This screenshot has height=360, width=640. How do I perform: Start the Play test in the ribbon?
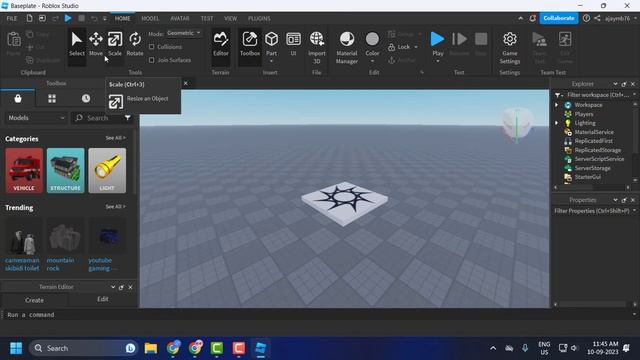point(437,39)
